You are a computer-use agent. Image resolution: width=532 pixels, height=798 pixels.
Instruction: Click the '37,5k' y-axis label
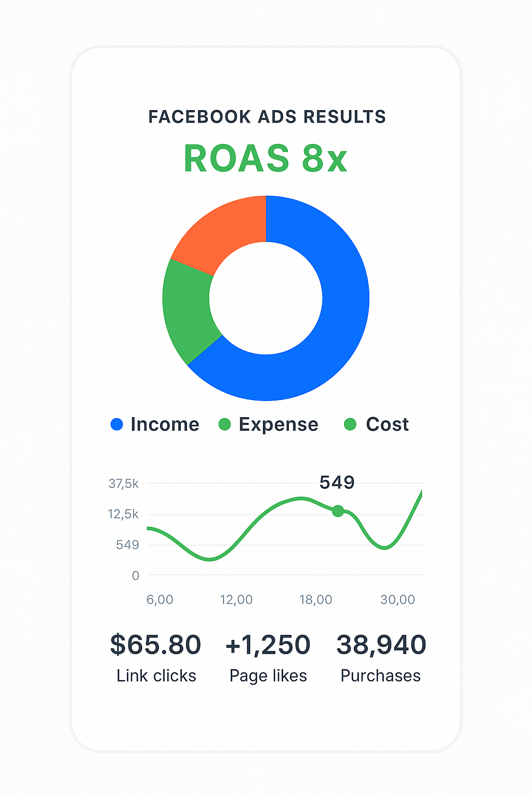[x=124, y=484]
